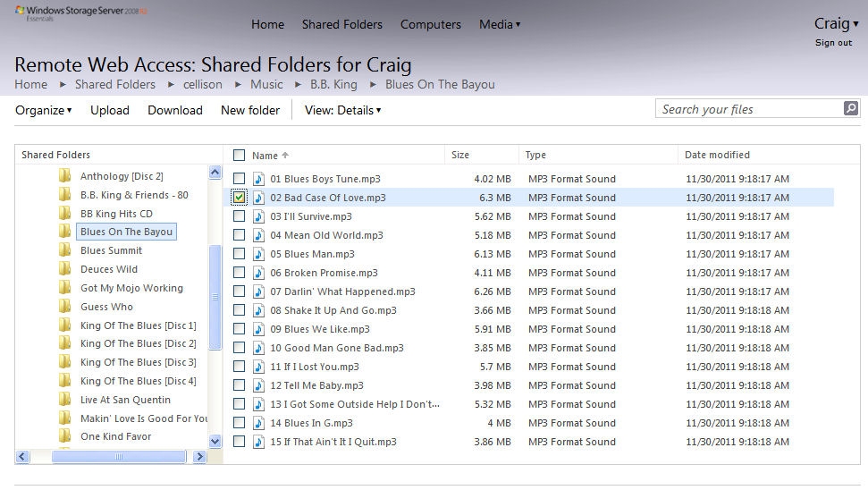Click the MP3 file icon for 12 Tell Me Baby
The image size is (868, 490).
pos(258,385)
